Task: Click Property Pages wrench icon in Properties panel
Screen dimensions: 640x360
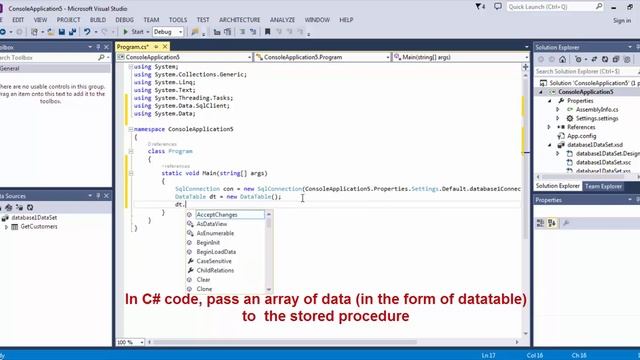Action: coord(566,223)
